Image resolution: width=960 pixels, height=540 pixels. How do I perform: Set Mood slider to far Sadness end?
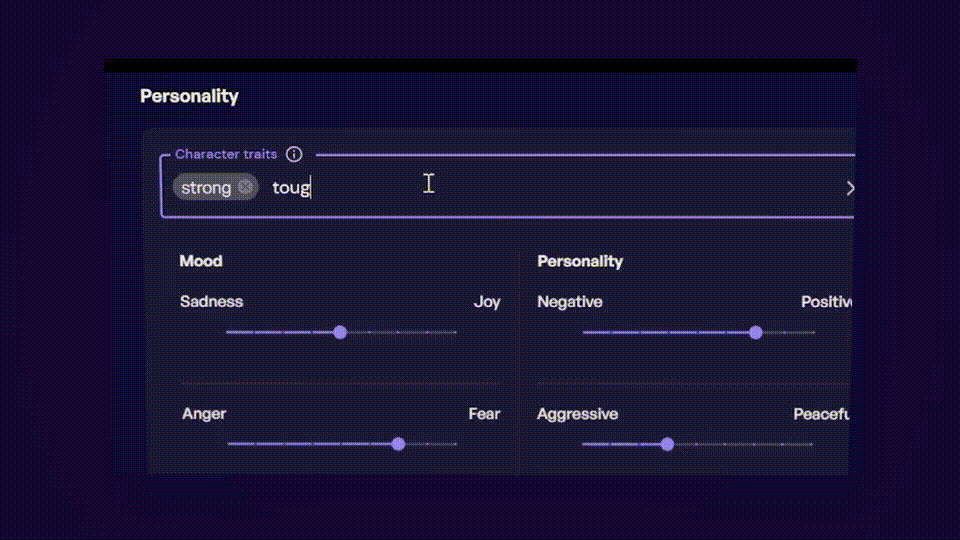click(228, 332)
